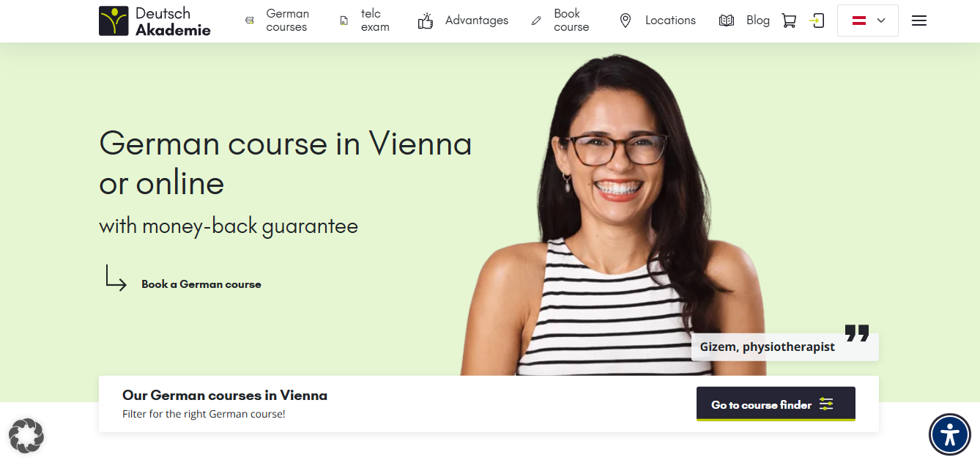The height and width of the screenshot is (463, 980).
Task: Click the cookie settings flower icon
Action: click(x=26, y=435)
